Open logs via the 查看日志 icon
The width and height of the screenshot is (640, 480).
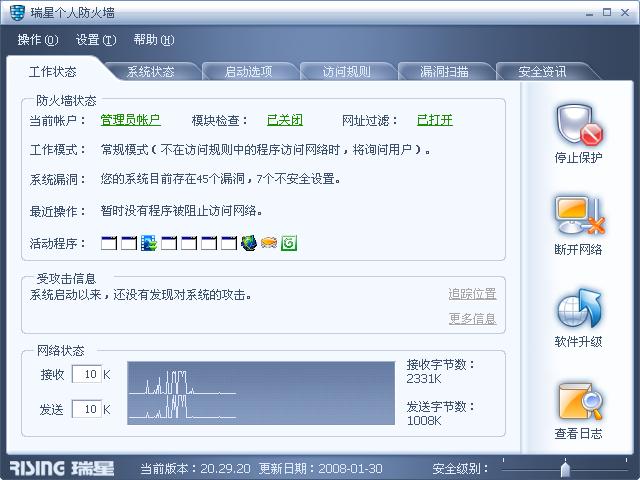(580, 401)
